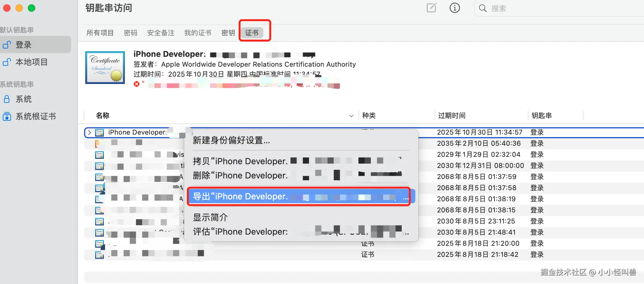The width and height of the screenshot is (644, 284).
Task: Click certificate icon in 01:37:59 row
Action: tap(100, 177)
